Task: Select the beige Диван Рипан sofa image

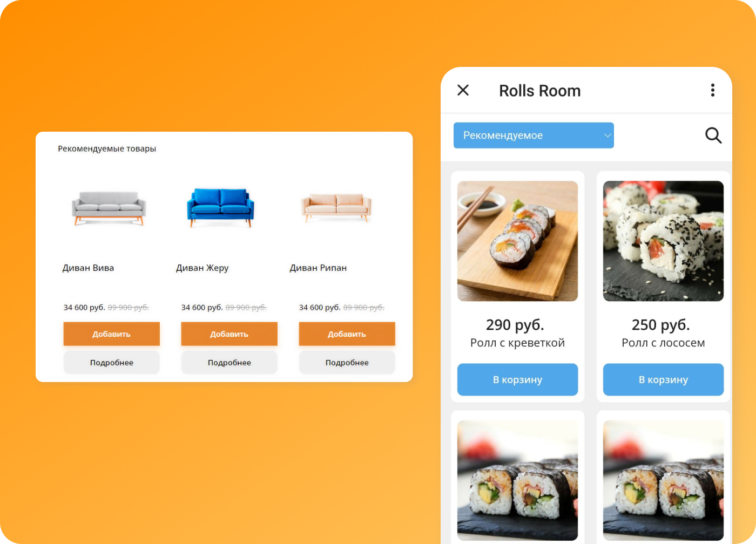Action: coord(336,208)
